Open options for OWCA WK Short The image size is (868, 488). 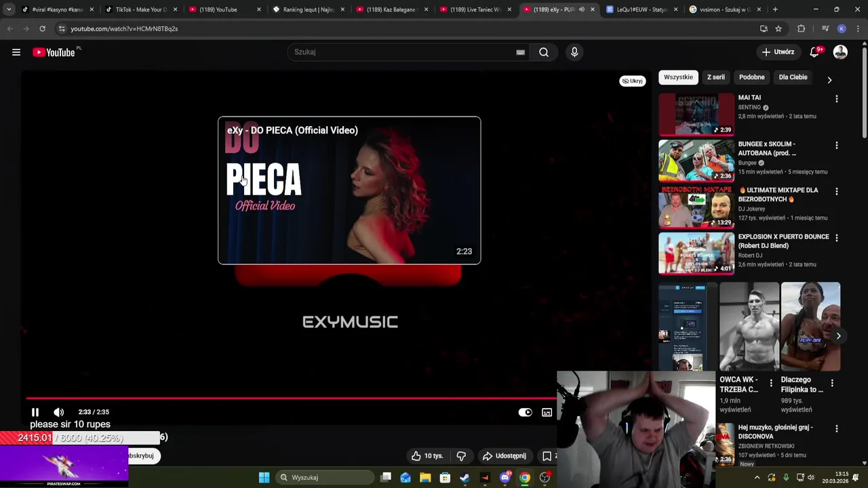(770, 383)
